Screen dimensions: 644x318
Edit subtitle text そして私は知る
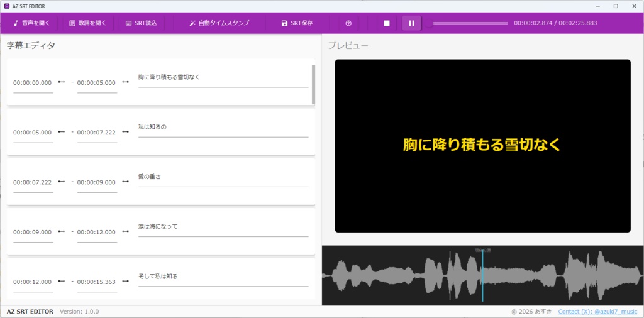click(x=223, y=277)
